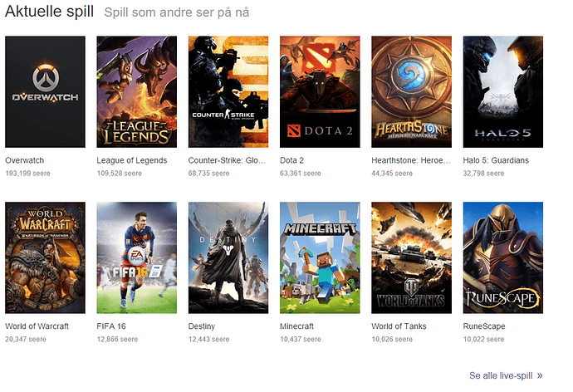Click the '68,735 seere' viewer count

click(209, 174)
